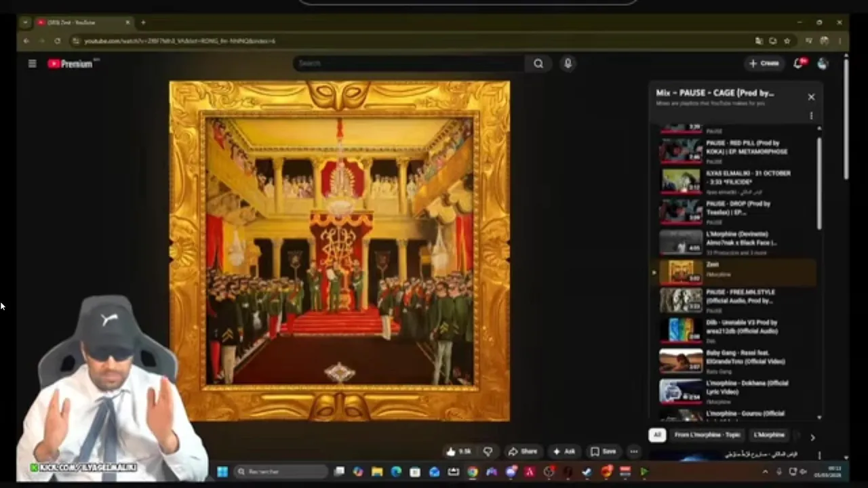Image resolution: width=868 pixels, height=488 pixels.
Task: Dislike the video with thumbs-down button
Action: tap(488, 451)
